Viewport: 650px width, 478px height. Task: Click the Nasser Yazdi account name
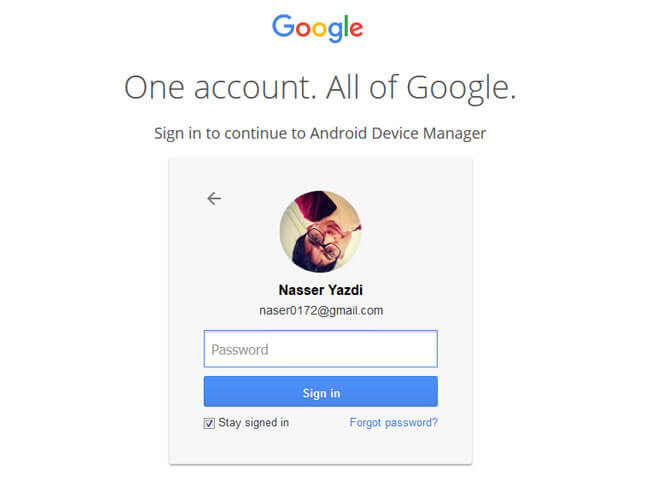point(320,290)
